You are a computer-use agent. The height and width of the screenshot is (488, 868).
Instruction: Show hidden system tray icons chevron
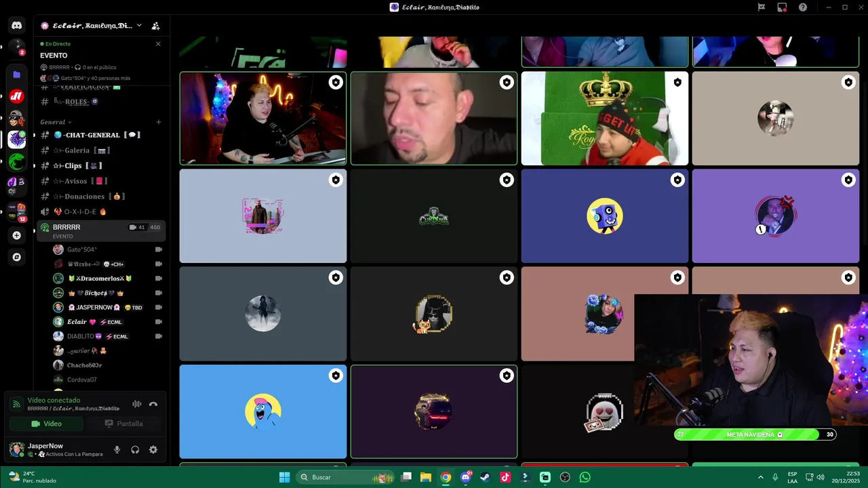(760, 477)
